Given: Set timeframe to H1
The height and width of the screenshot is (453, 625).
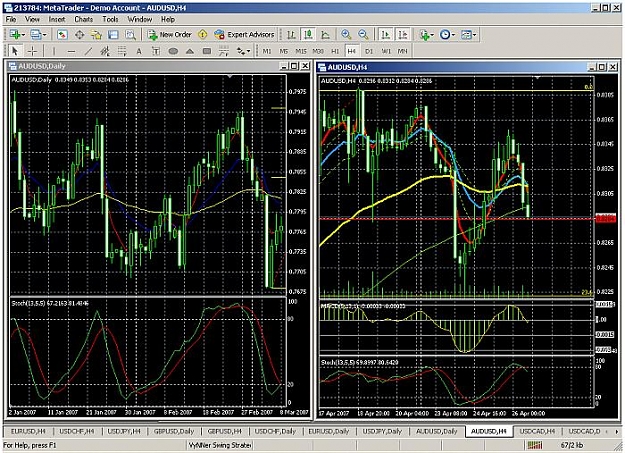Looking at the screenshot, I should (x=335, y=51).
